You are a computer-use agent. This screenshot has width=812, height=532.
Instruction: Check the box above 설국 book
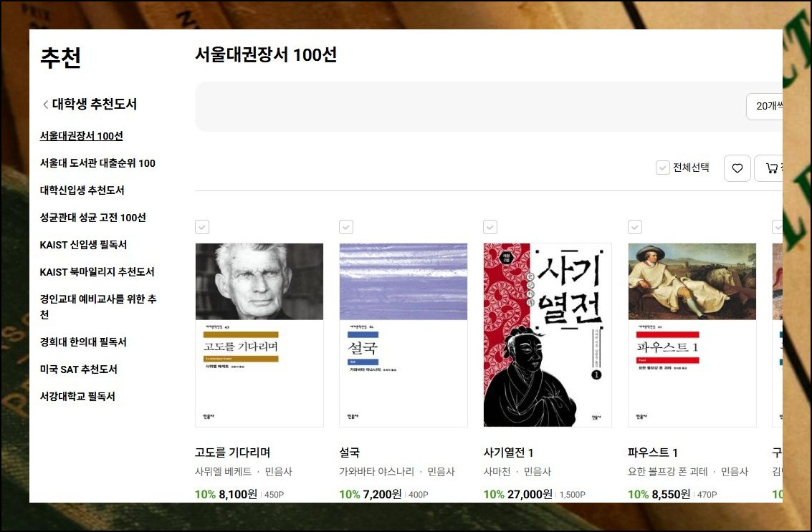[x=346, y=227]
